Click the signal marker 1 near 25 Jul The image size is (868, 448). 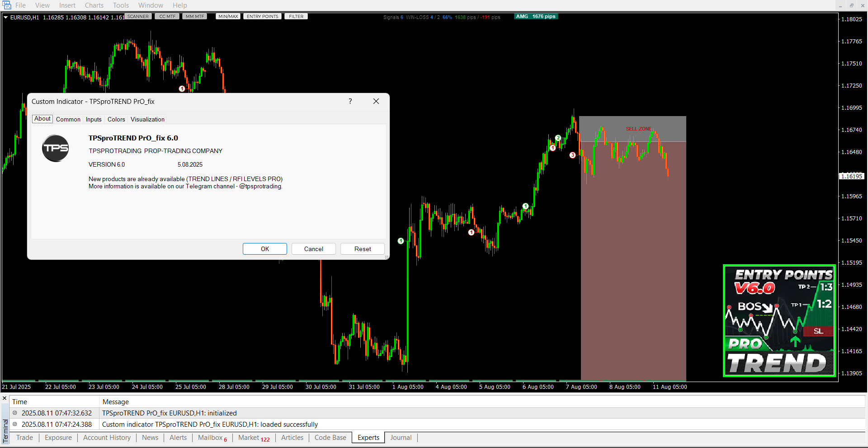(182, 89)
